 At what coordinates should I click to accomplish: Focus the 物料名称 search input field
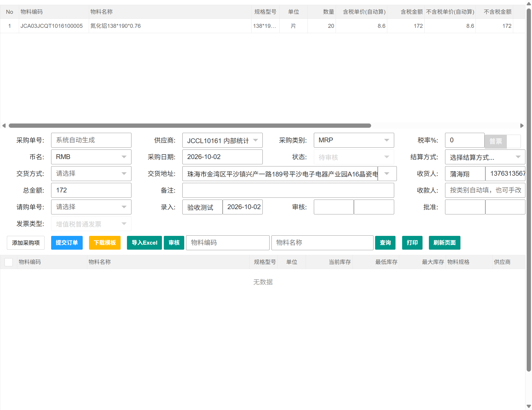(322, 243)
